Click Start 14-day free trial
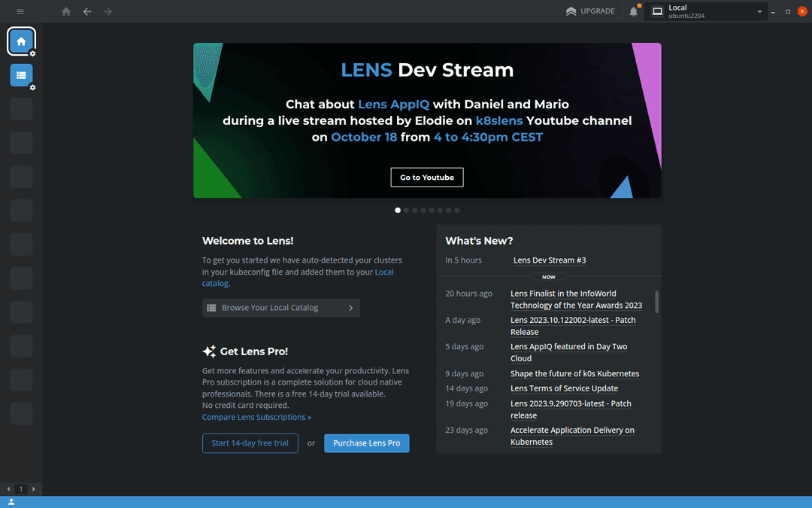Image resolution: width=812 pixels, height=508 pixels. coord(250,443)
